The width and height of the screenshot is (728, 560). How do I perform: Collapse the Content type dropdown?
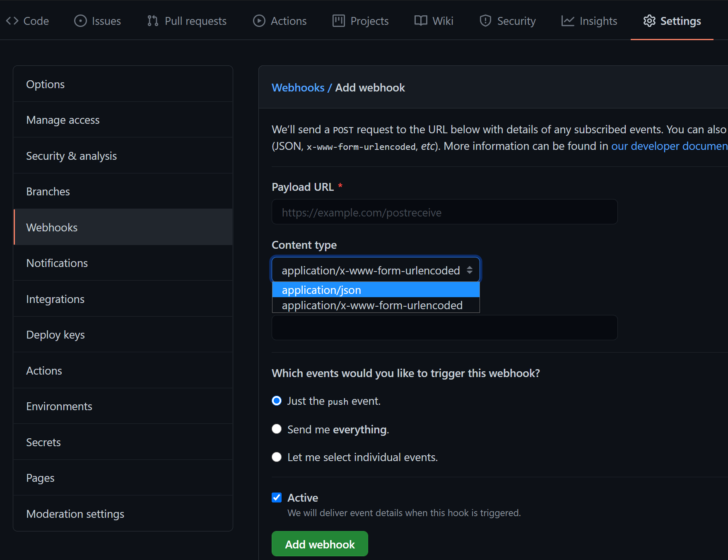click(376, 270)
